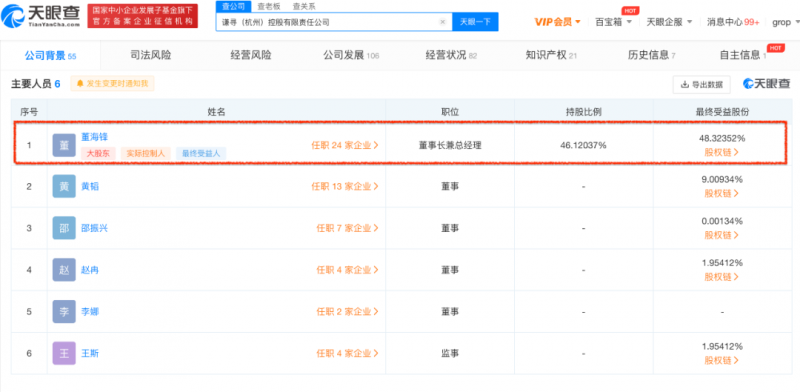Click avatar icon for 王斯

click(x=64, y=353)
